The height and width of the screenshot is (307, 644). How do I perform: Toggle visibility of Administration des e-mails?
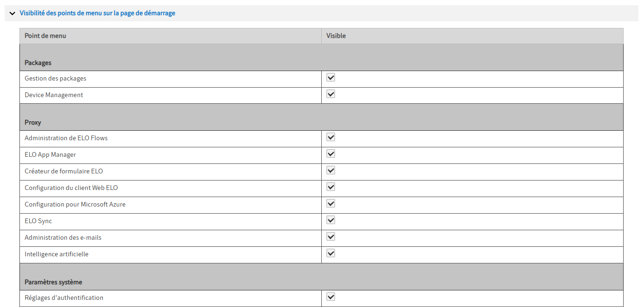click(330, 236)
